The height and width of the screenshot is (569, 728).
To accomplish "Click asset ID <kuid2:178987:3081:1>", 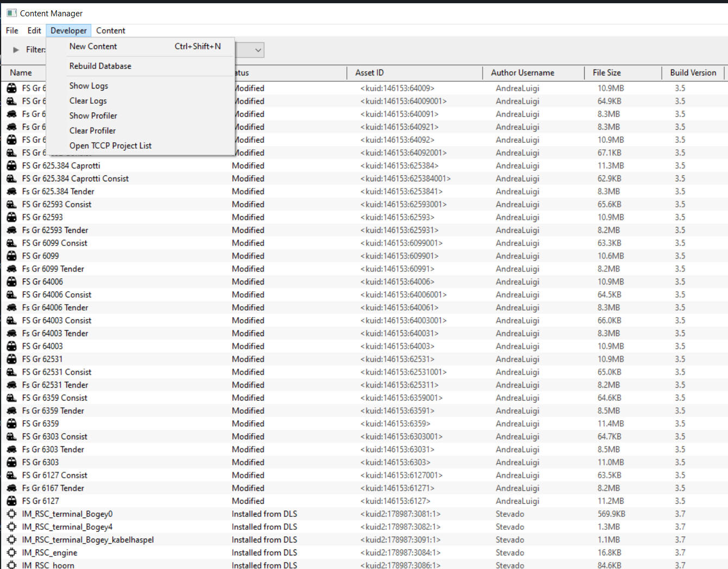I will point(401,514).
